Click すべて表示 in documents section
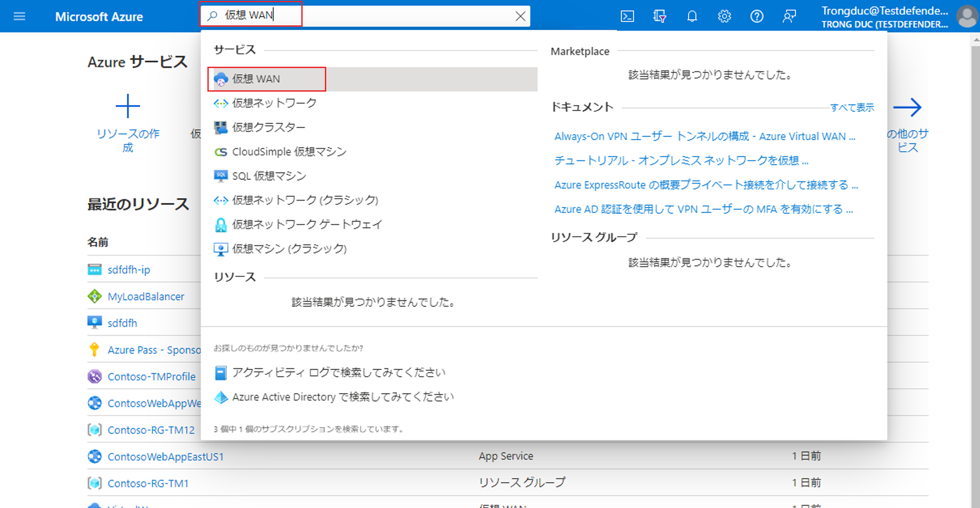The height and width of the screenshot is (508, 980). point(852,108)
